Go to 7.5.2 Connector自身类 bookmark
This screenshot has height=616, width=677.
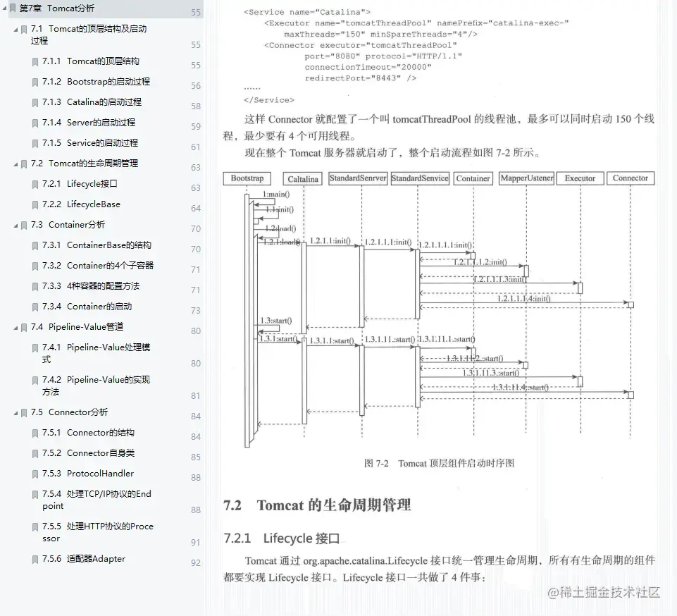(89, 453)
